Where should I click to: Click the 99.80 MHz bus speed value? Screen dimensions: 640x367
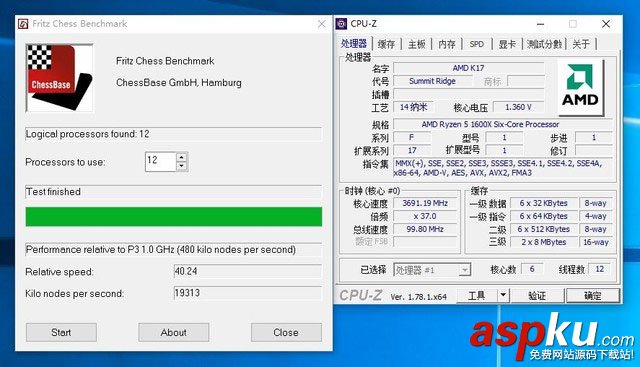[x=425, y=229]
